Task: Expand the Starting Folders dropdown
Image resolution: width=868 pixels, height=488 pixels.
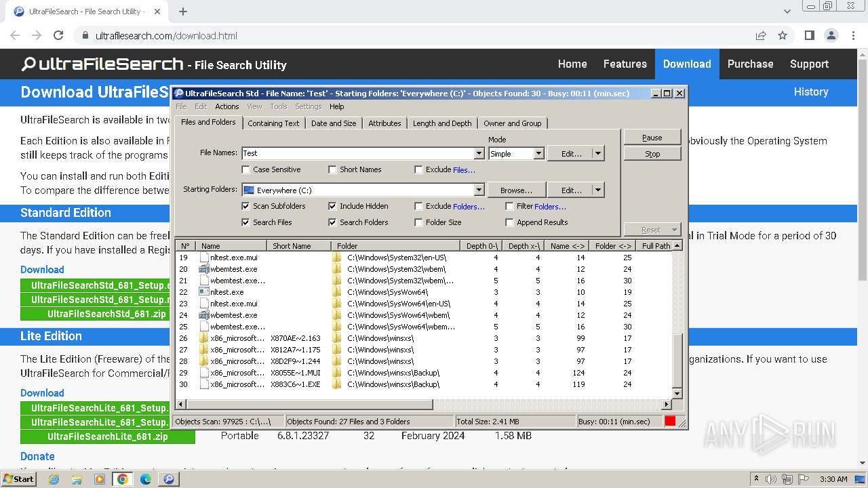Action: pyautogui.click(x=479, y=190)
